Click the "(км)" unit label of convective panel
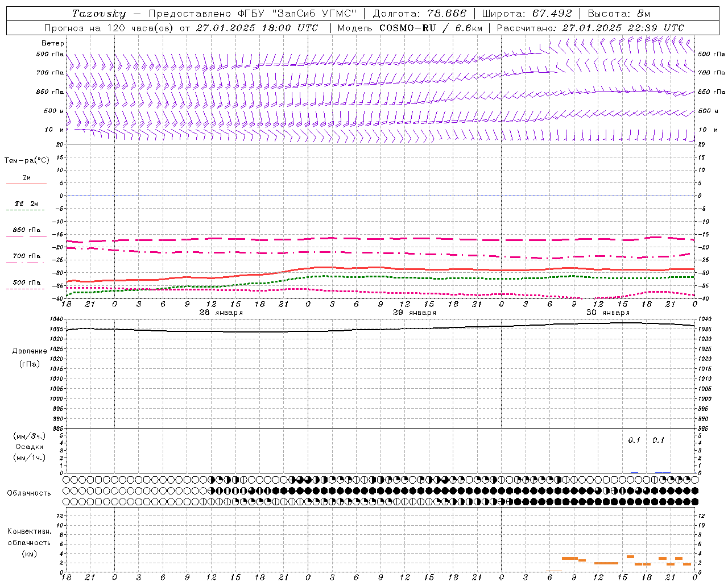 pos(29,554)
